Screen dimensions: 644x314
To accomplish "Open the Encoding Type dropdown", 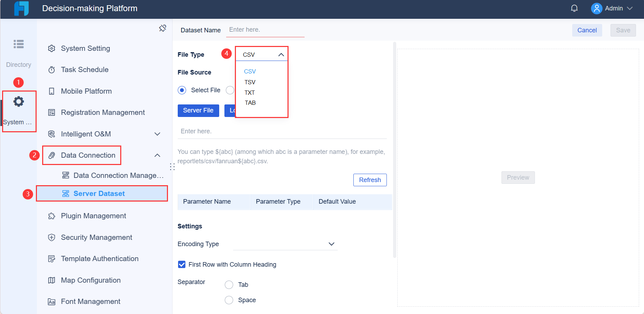I will [x=331, y=244].
